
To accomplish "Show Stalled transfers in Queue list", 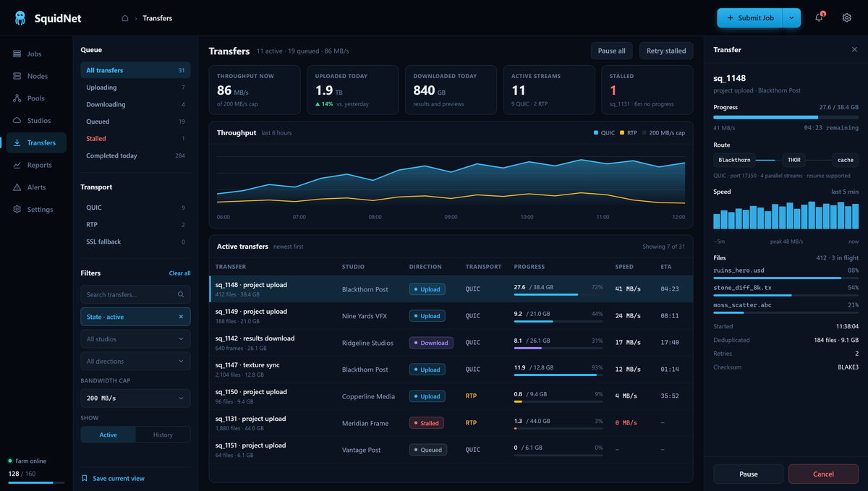I will pyautogui.click(x=135, y=139).
